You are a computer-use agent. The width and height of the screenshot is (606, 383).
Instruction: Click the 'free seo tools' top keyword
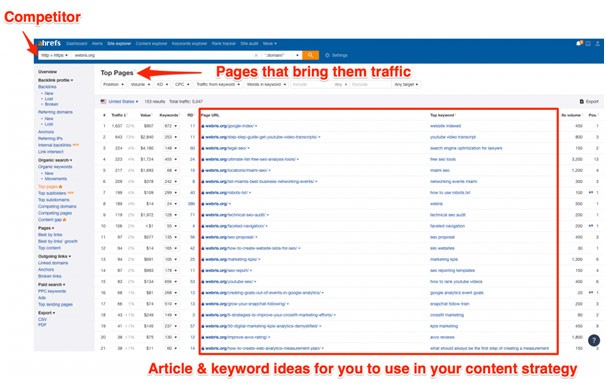pos(443,159)
